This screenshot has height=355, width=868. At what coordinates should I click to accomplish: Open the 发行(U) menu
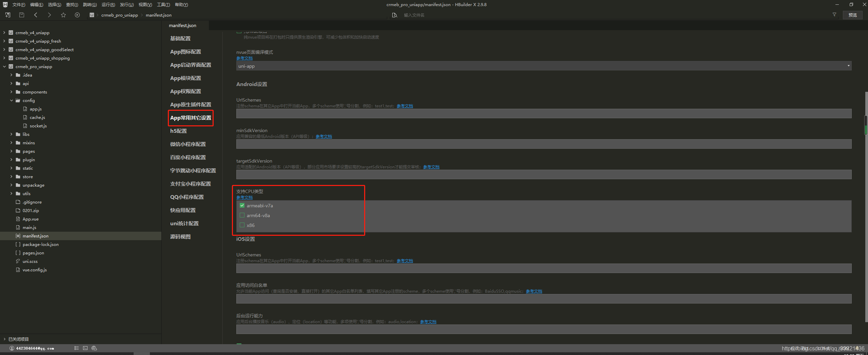tap(127, 4)
